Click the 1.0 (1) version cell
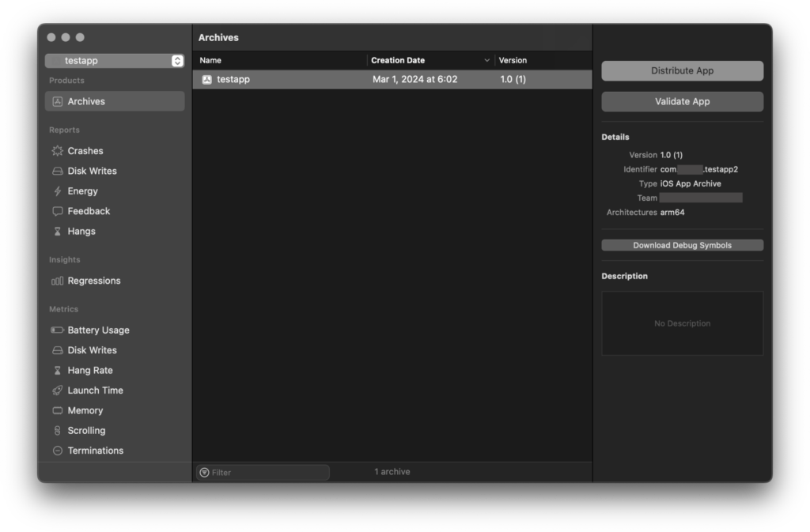This screenshot has width=810, height=532. 513,80
